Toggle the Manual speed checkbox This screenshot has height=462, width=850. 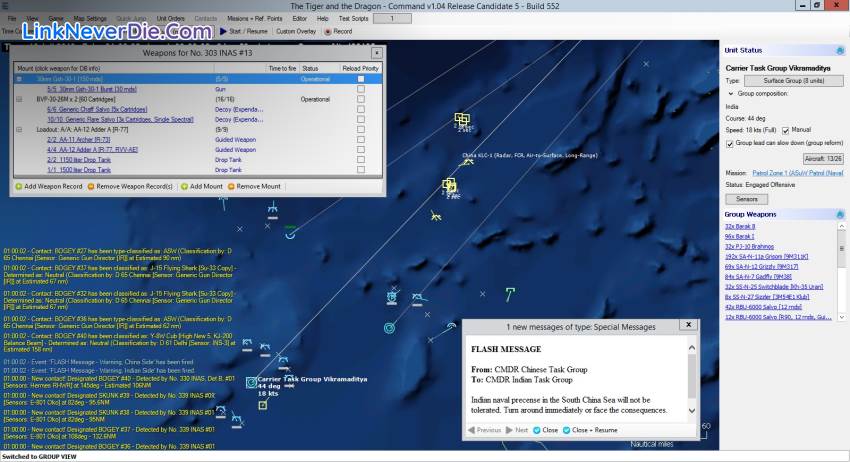click(785, 131)
